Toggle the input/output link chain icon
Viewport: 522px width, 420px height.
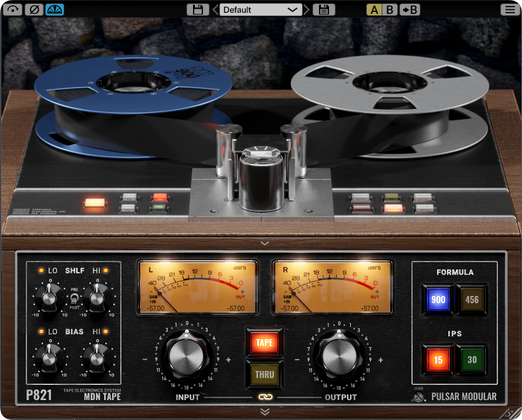265,397
